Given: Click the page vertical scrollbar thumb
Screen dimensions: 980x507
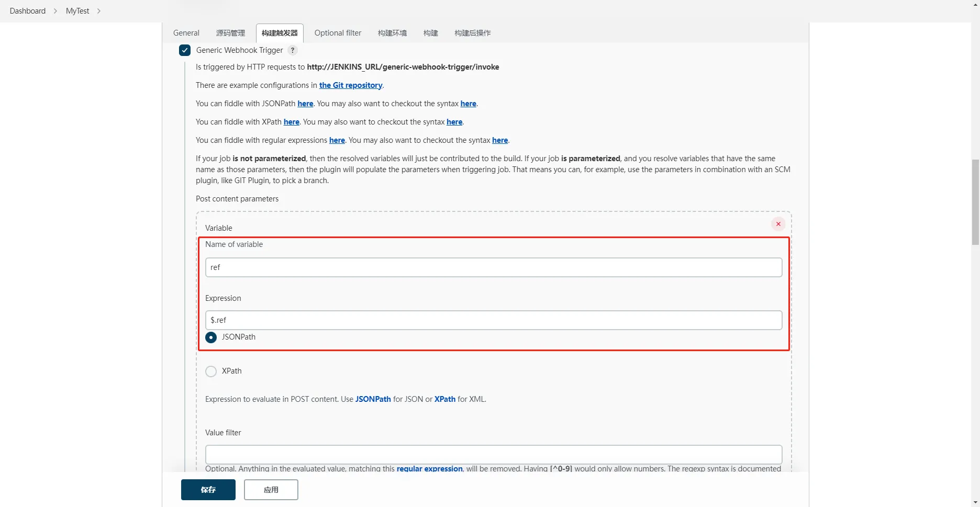Looking at the screenshot, I should tap(975, 202).
